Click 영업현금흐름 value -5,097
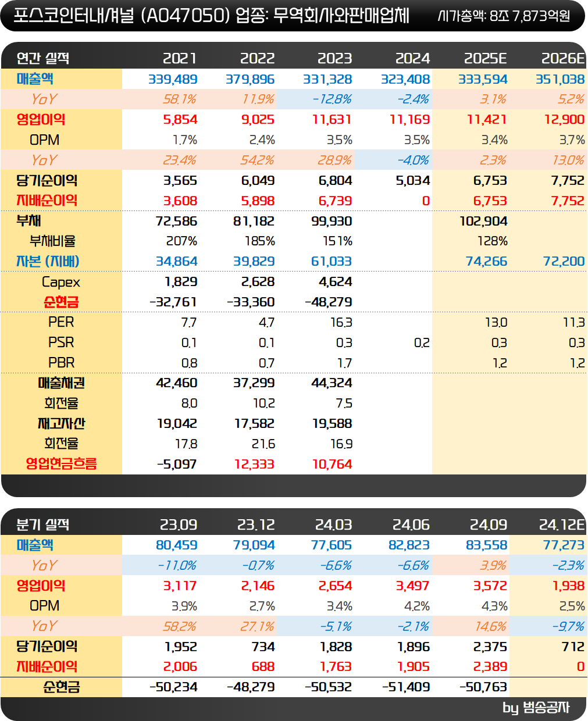Viewport: 588px width, 721px height. 177,465
